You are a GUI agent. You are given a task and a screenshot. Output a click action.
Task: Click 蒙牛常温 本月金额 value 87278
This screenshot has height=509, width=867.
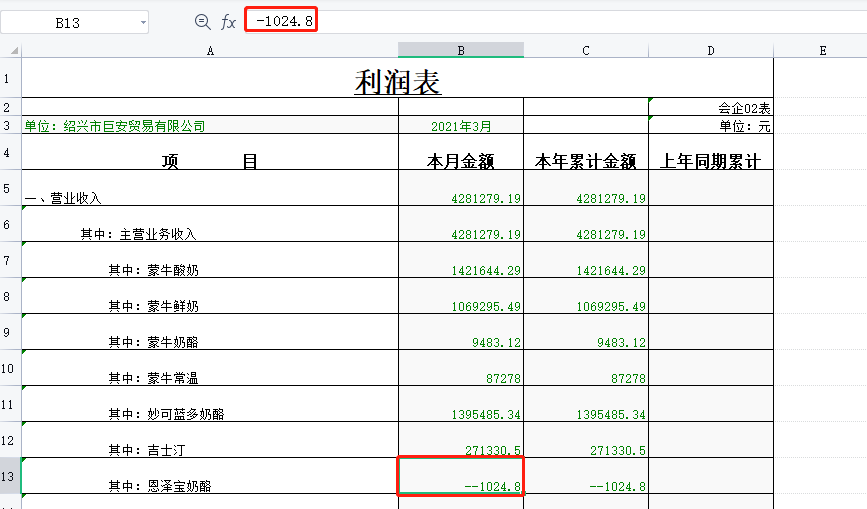[x=461, y=368]
